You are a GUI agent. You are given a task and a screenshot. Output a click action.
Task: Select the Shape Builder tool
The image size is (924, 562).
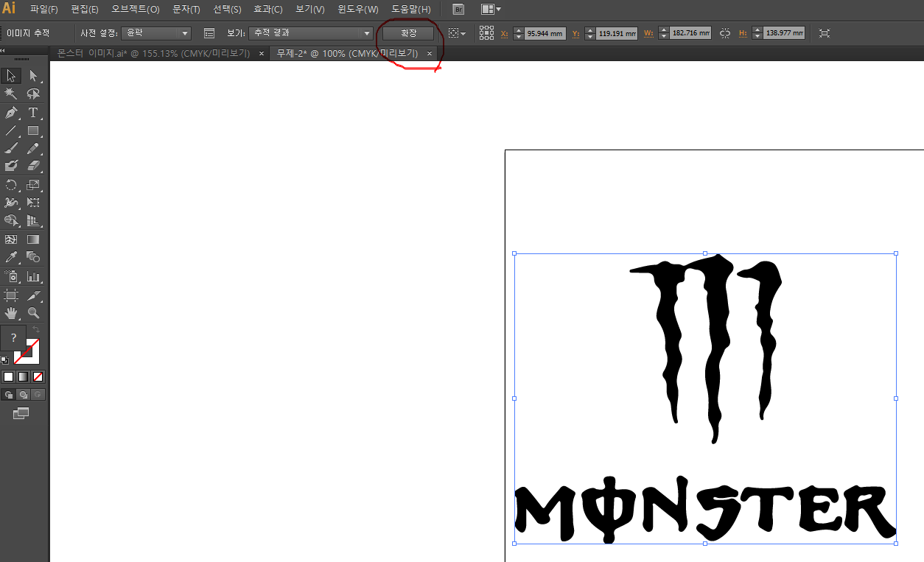[x=11, y=220]
